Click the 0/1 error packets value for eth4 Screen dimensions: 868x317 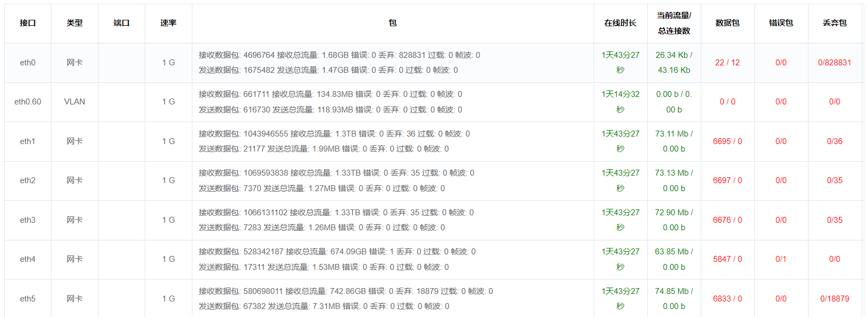(x=781, y=259)
